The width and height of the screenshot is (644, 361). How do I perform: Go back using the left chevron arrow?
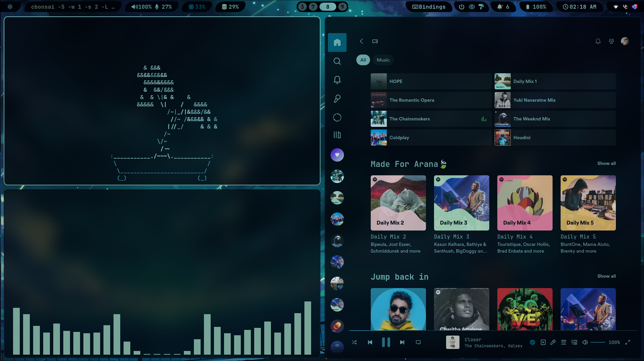pos(361,41)
